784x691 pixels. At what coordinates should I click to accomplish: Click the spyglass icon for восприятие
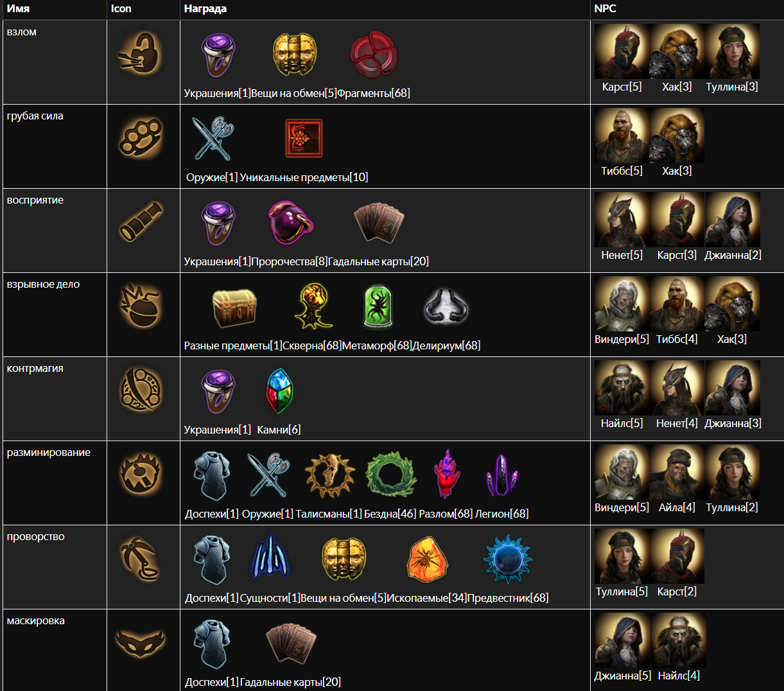tap(141, 222)
